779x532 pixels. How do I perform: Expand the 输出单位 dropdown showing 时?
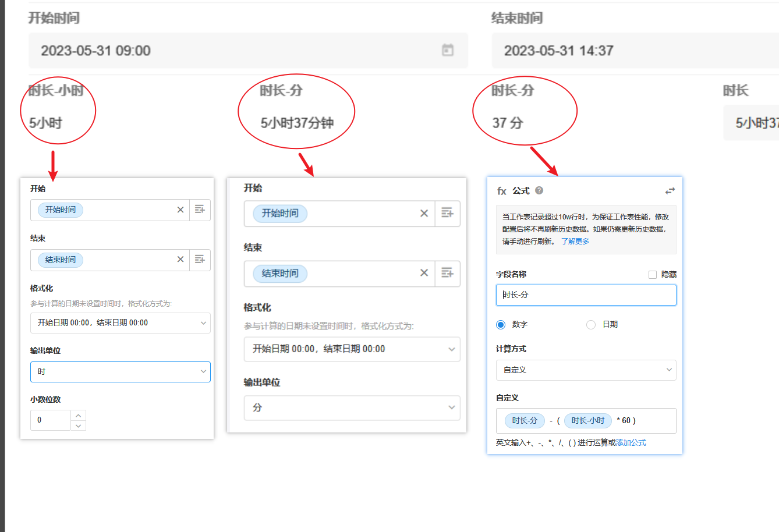[121, 372]
